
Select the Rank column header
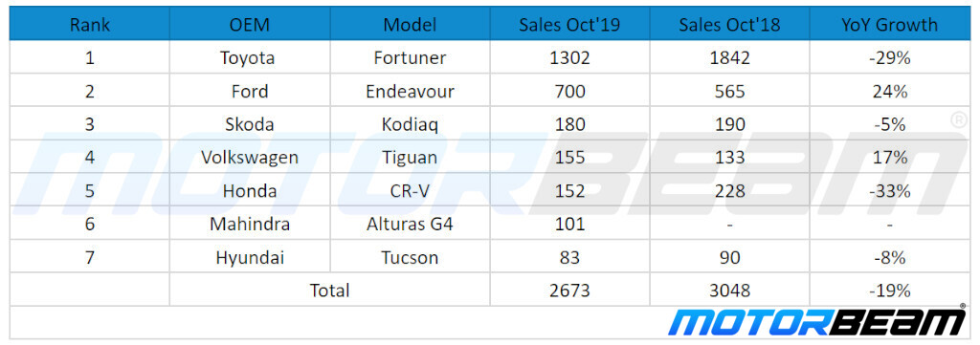click(x=90, y=25)
